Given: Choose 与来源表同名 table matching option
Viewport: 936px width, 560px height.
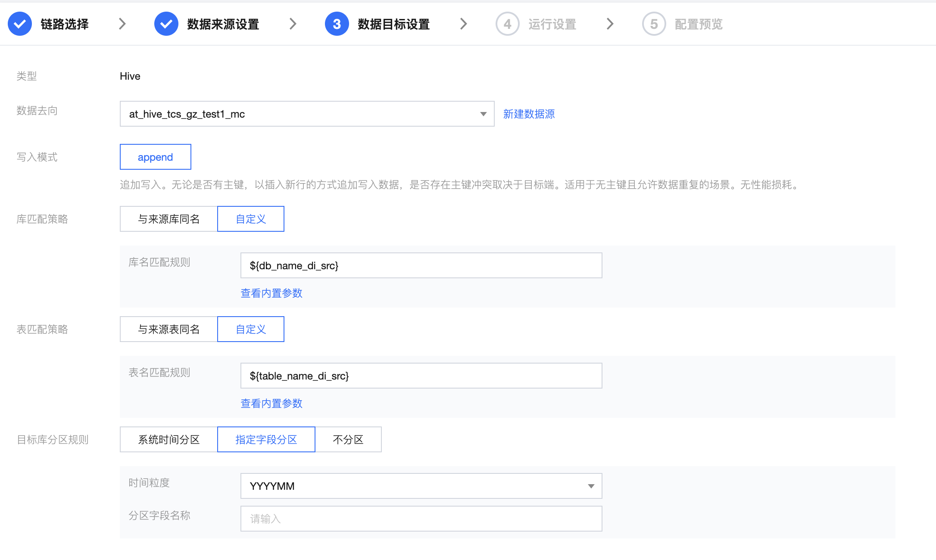Looking at the screenshot, I should click(168, 330).
